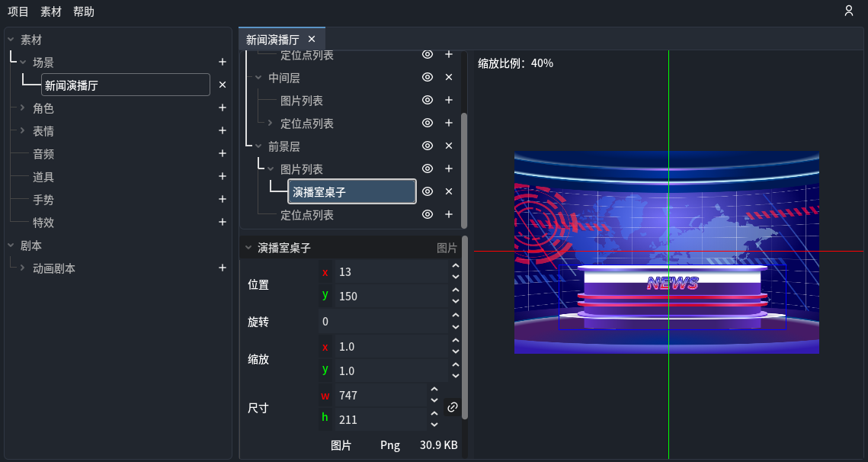Collapse the 演播室桌子 properties panel header
868x462 pixels.
248,247
